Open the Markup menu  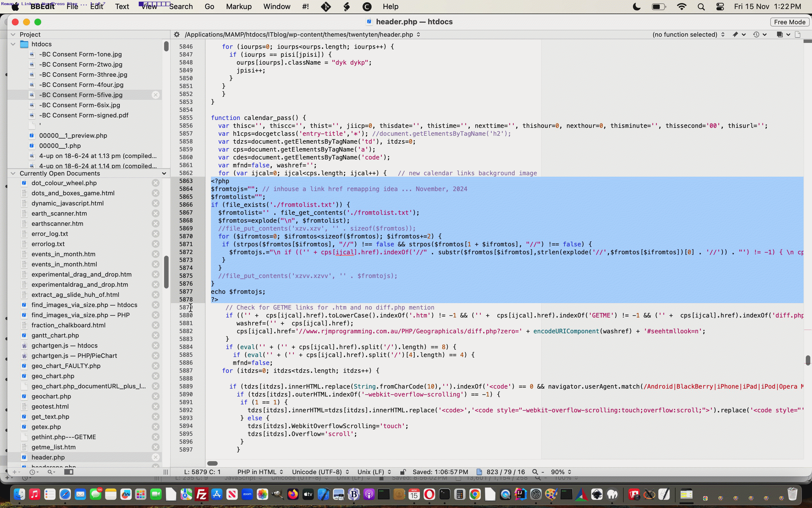239,7
